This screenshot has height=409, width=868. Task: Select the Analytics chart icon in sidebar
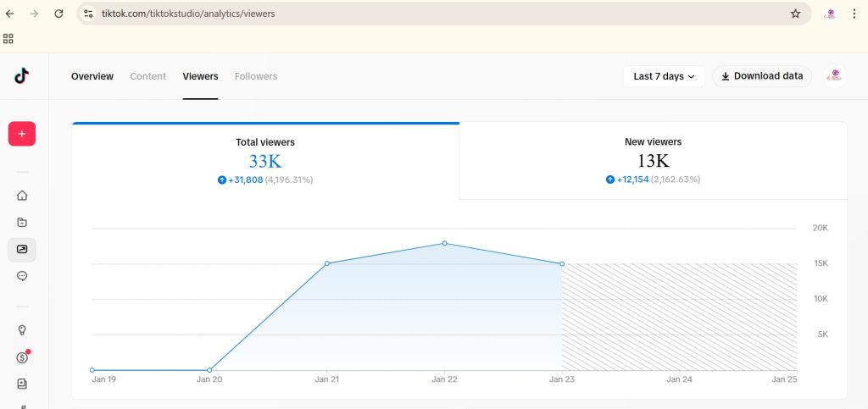tap(22, 249)
